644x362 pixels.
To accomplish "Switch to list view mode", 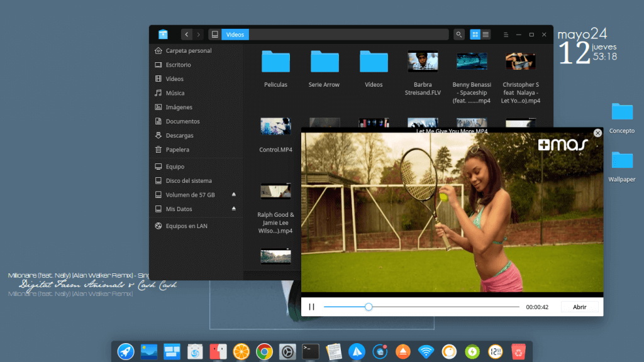I will coord(486,35).
